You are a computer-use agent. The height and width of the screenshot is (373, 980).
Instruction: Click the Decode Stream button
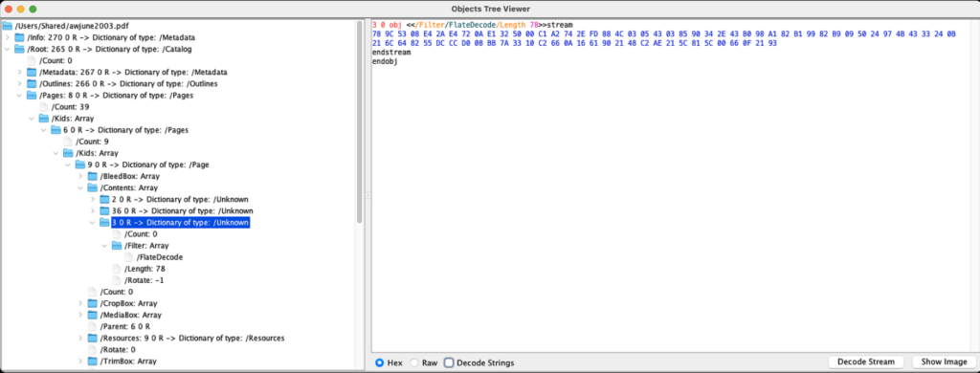(865, 362)
